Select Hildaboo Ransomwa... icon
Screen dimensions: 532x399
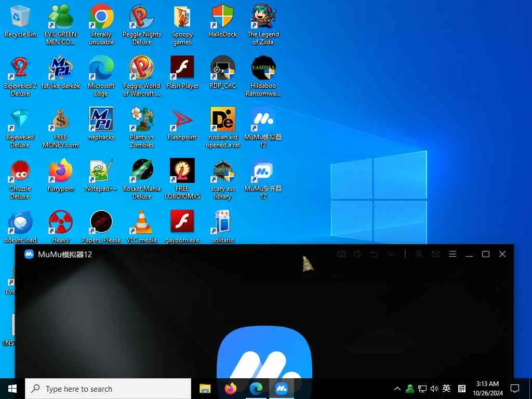click(263, 76)
